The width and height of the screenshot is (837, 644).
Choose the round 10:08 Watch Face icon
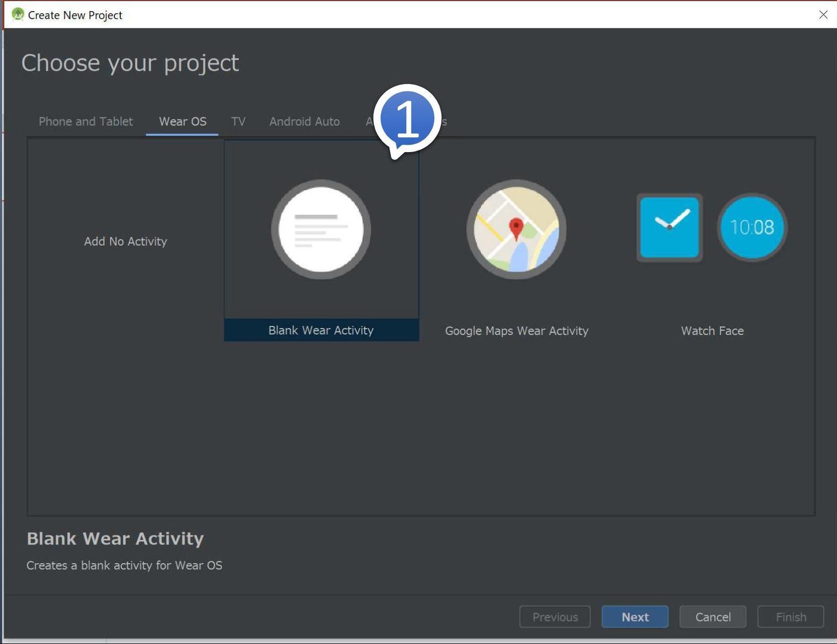click(x=752, y=227)
